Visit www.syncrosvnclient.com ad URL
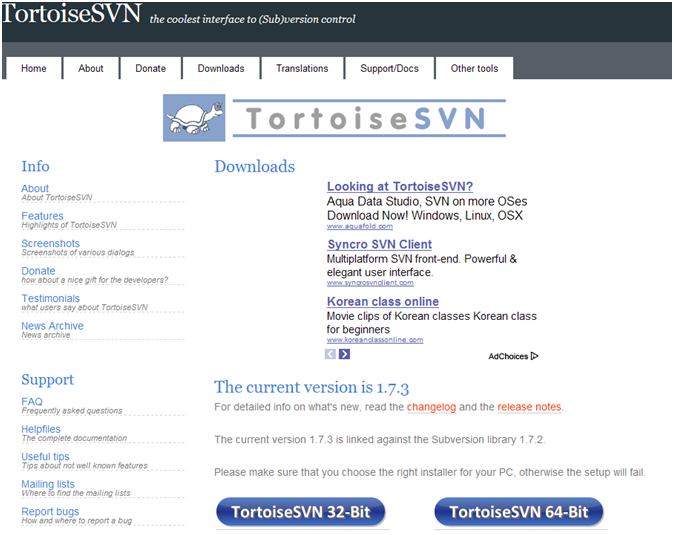The height and width of the screenshot is (535, 674). tap(370, 283)
